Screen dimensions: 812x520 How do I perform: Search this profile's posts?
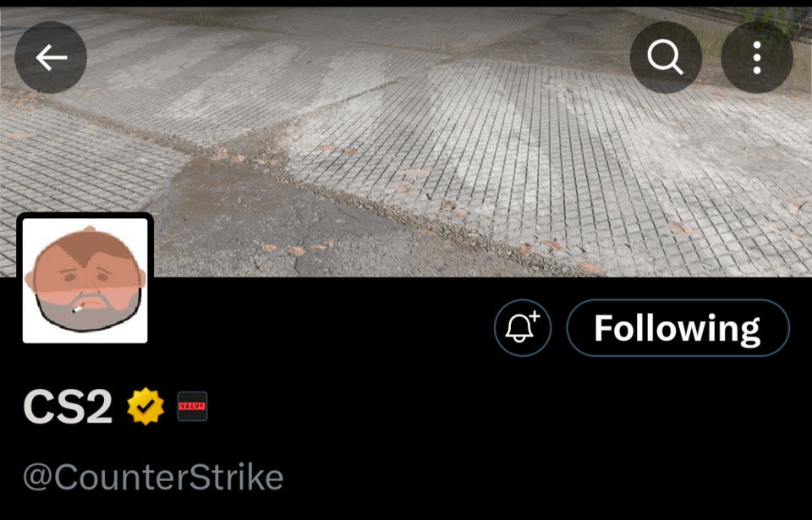[x=666, y=57]
